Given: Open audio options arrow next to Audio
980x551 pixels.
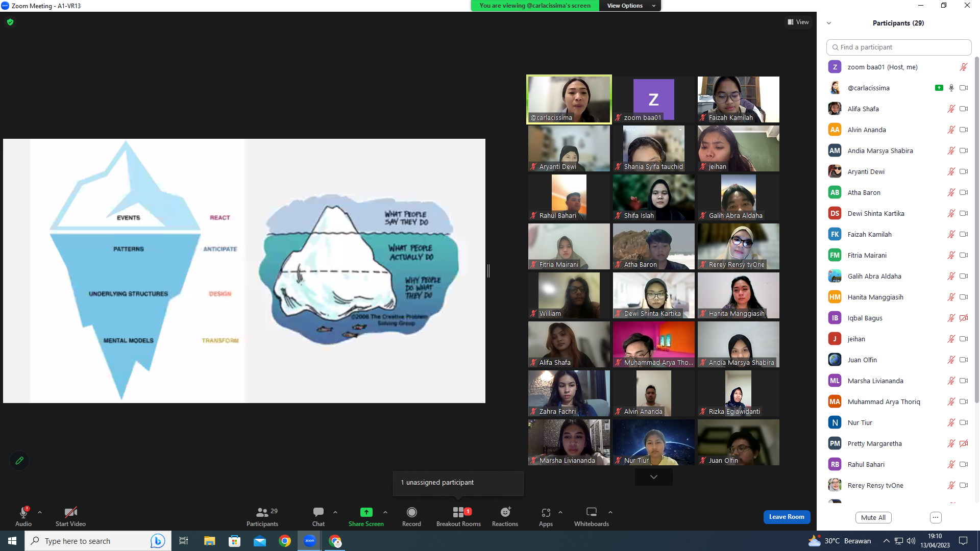Looking at the screenshot, I should (40, 512).
